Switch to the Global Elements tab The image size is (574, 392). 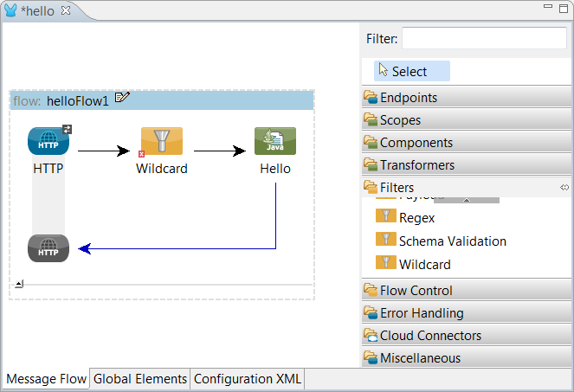pyautogui.click(x=139, y=379)
